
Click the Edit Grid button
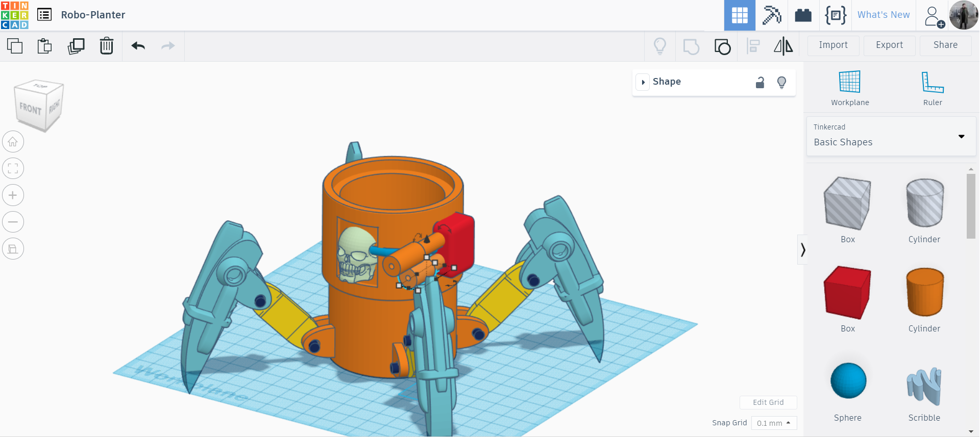click(768, 402)
